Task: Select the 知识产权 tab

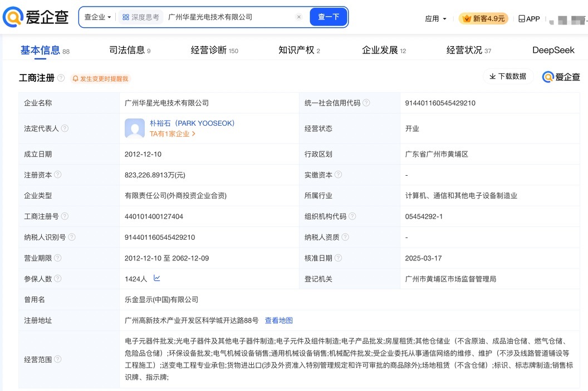Action: 299,50
